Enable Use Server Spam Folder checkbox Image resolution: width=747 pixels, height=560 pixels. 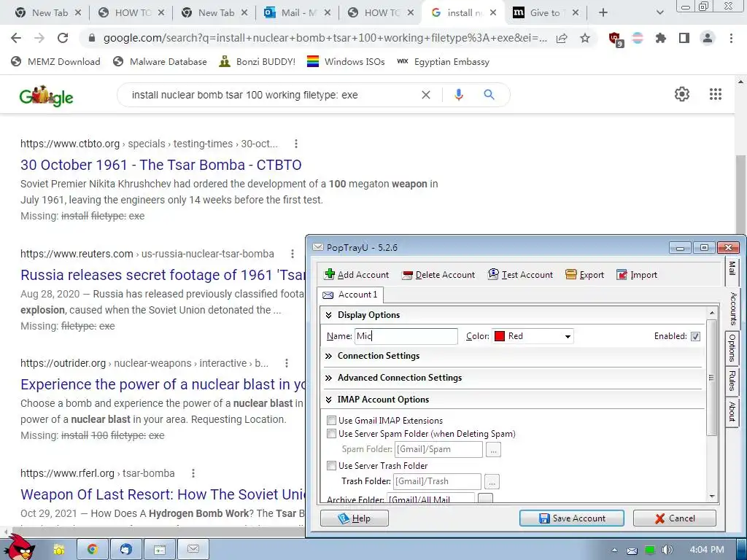(332, 434)
